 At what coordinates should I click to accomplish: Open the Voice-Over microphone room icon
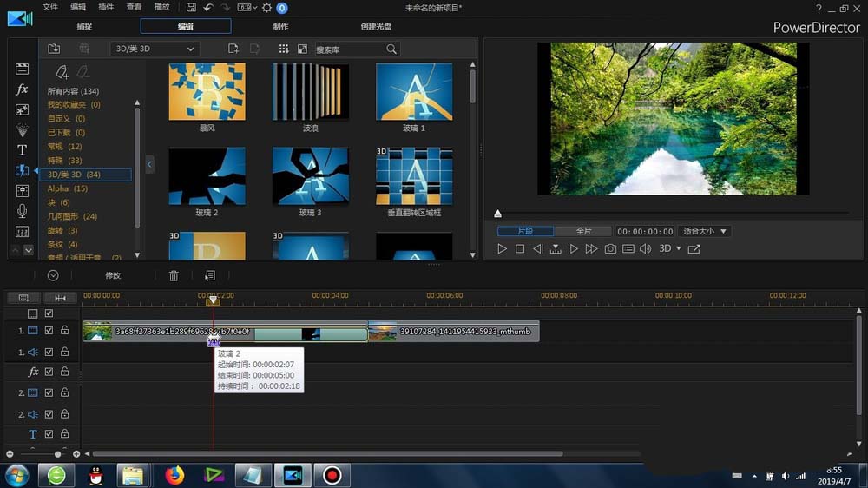pos(23,211)
